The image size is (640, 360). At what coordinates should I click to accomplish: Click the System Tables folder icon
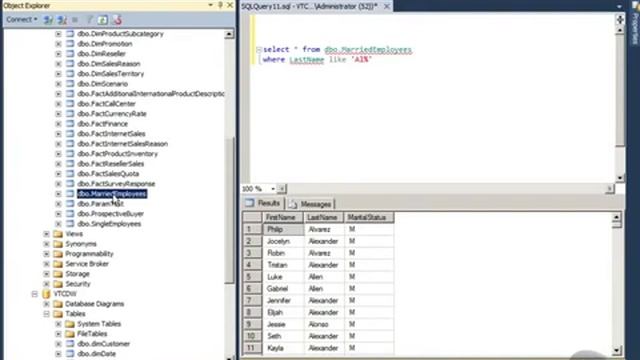[x=70, y=324]
